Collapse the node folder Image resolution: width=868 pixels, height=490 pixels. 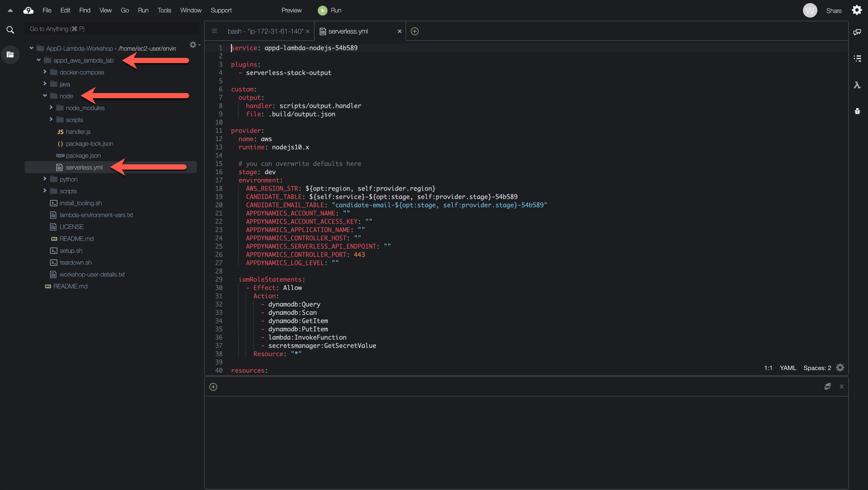45,96
